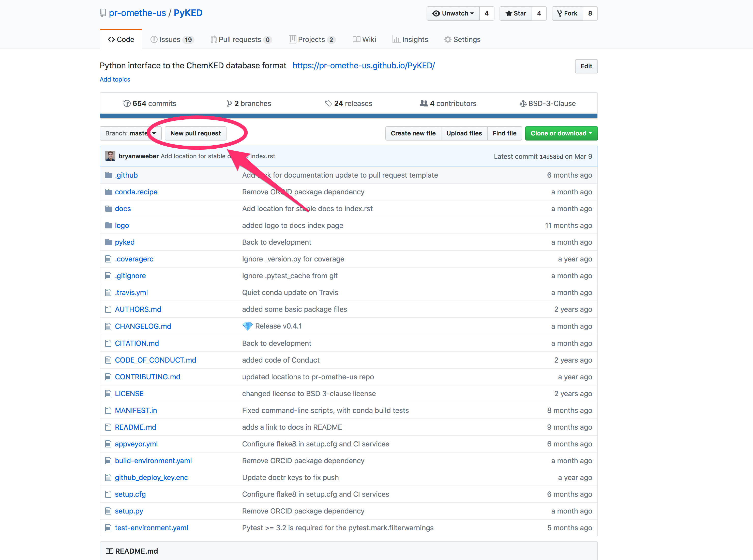Image resolution: width=753 pixels, height=560 pixels.
Task: Click the conda.recipe folder icon
Action: [109, 192]
